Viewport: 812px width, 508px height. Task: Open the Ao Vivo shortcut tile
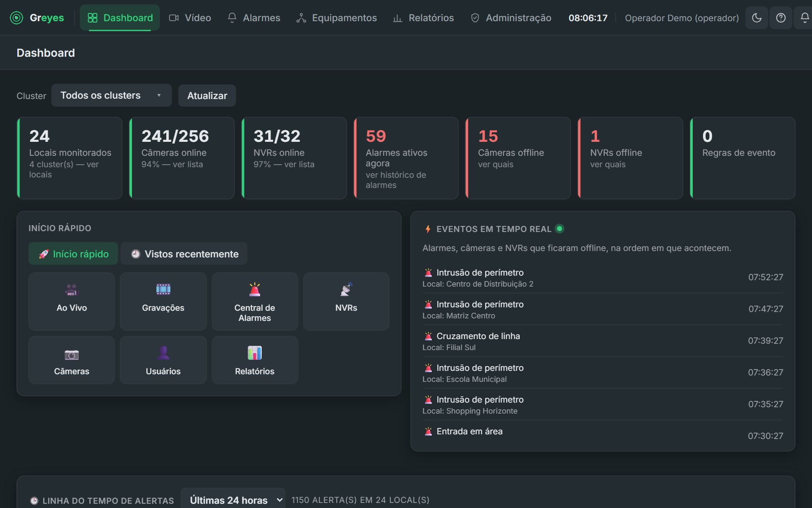pyautogui.click(x=71, y=301)
